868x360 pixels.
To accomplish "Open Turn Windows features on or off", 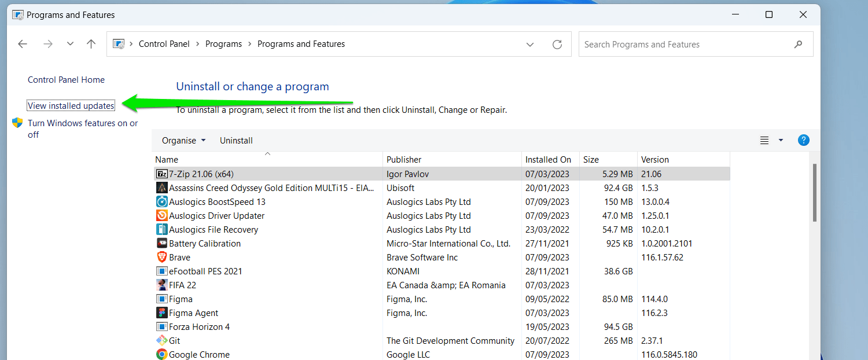I will 83,128.
